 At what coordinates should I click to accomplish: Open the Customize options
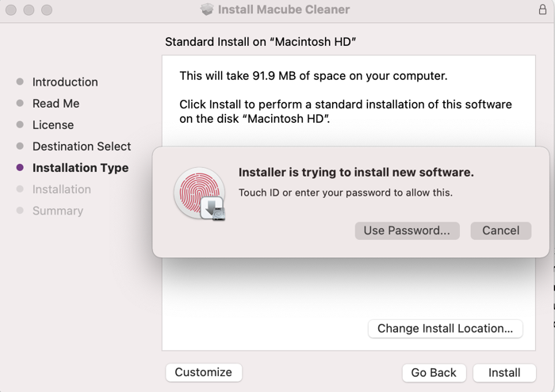click(x=204, y=372)
